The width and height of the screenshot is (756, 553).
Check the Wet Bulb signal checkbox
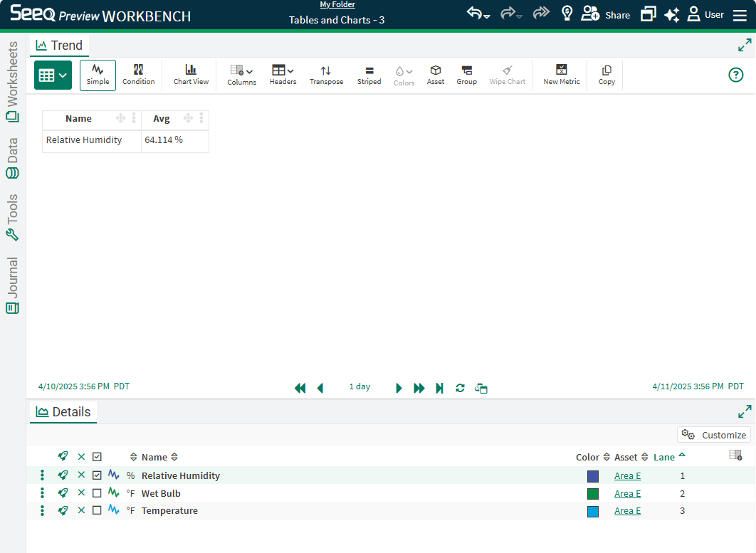pyautogui.click(x=98, y=493)
